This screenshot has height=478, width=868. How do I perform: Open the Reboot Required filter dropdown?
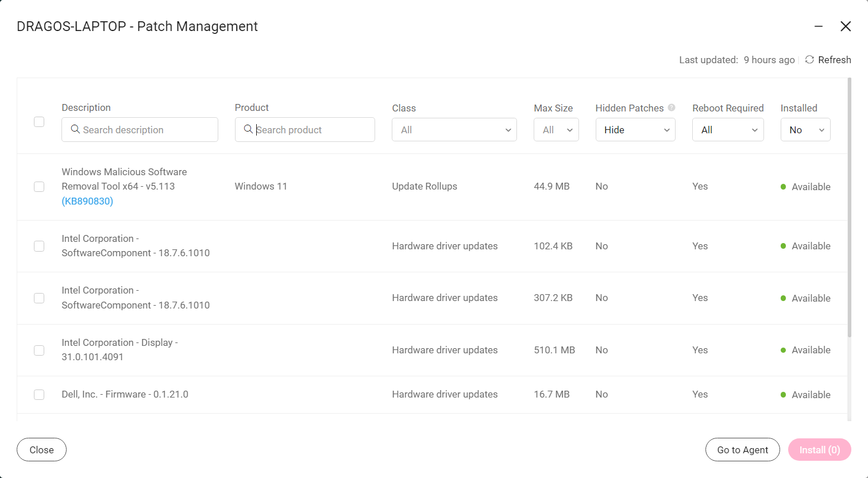click(x=728, y=130)
